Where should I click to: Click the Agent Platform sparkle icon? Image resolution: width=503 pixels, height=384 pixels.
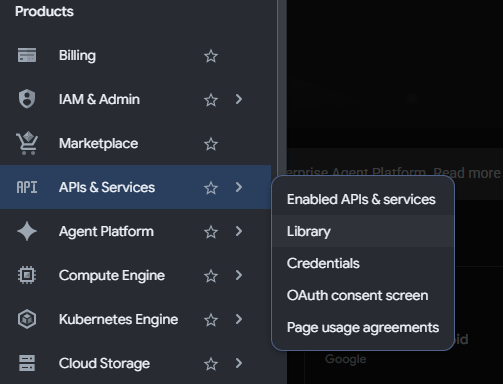pyautogui.click(x=27, y=231)
